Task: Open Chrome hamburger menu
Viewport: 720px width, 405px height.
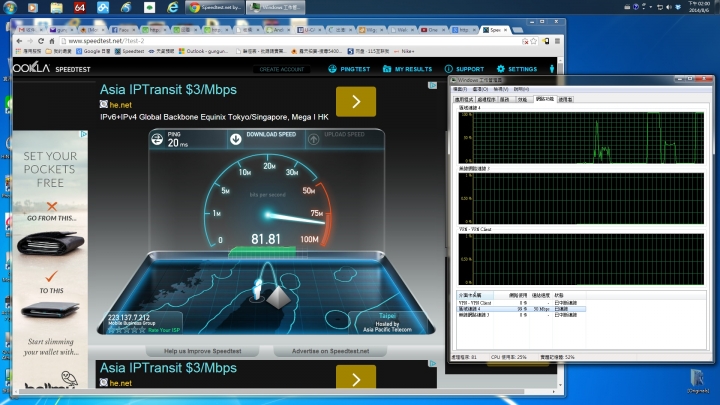Action: tap(557, 41)
